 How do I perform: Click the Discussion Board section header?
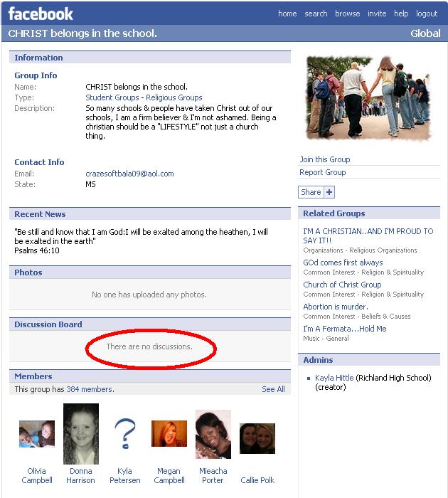coord(150,324)
